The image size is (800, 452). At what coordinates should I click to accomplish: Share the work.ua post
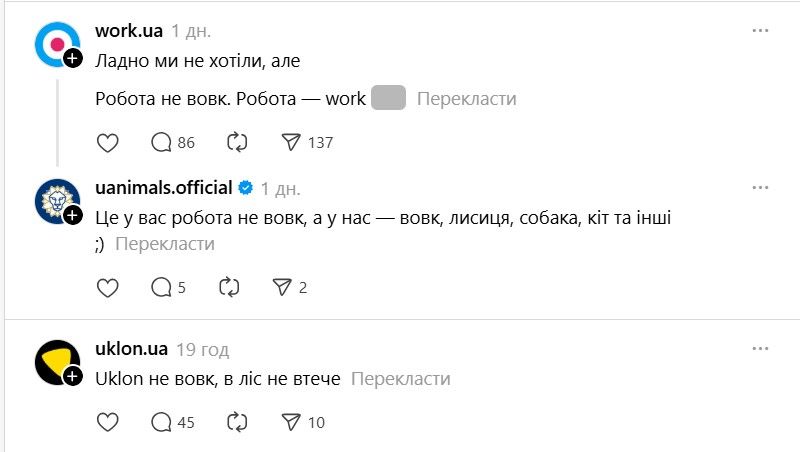point(291,142)
